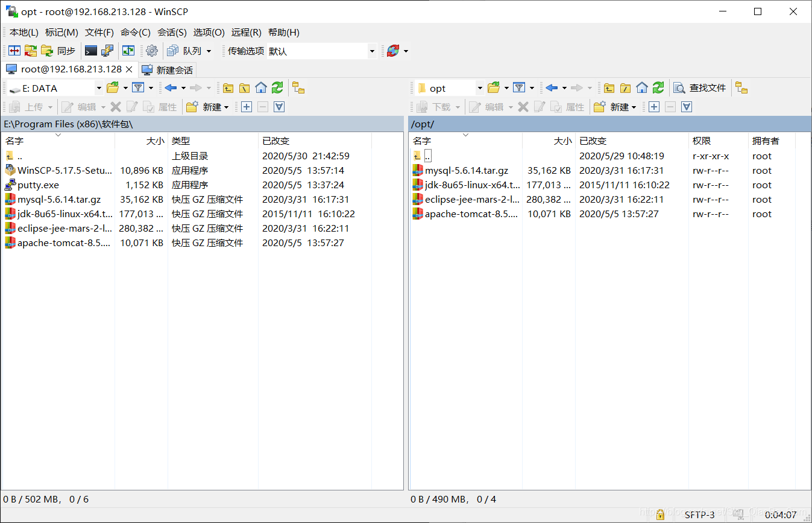This screenshot has height=523, width=812.
Task: Click the Synchronize Browsing icon in main toolbar
Action: [31, 51]
